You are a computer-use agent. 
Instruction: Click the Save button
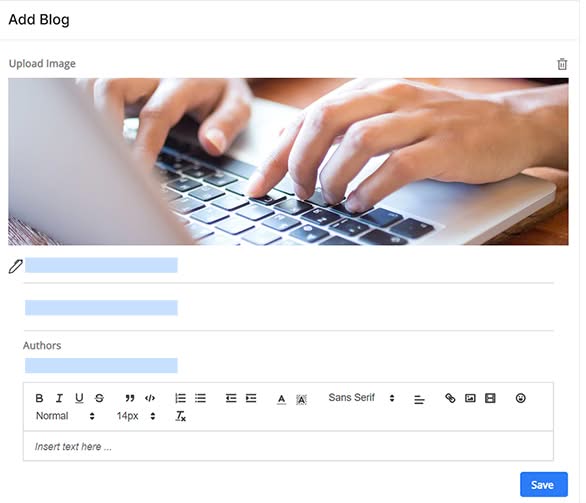point(544,485)
